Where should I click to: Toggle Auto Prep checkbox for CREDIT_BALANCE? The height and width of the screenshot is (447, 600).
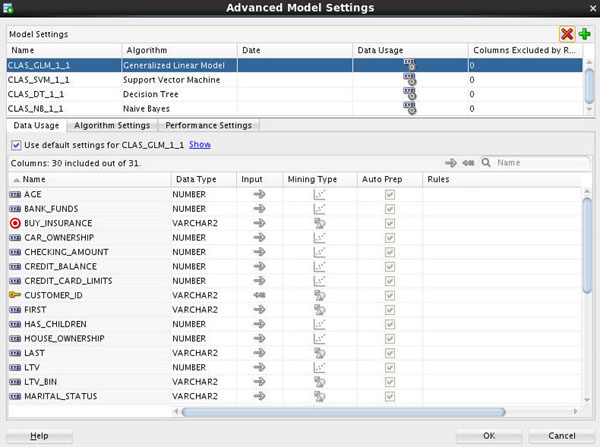click(390, 267)
